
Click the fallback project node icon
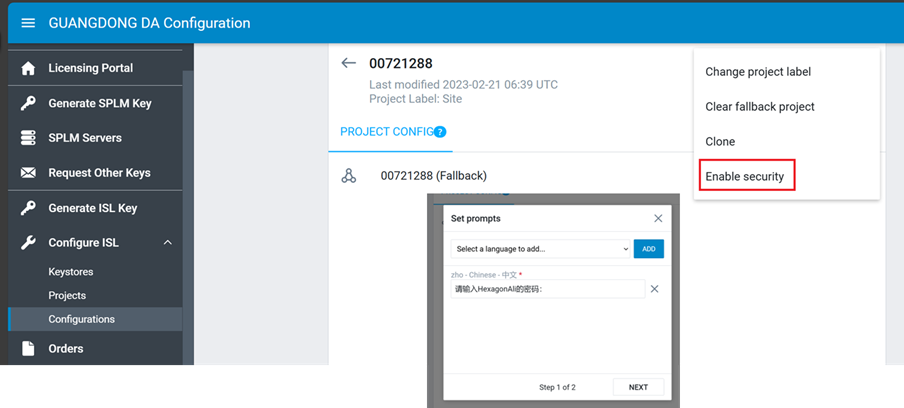click(349, 176)
